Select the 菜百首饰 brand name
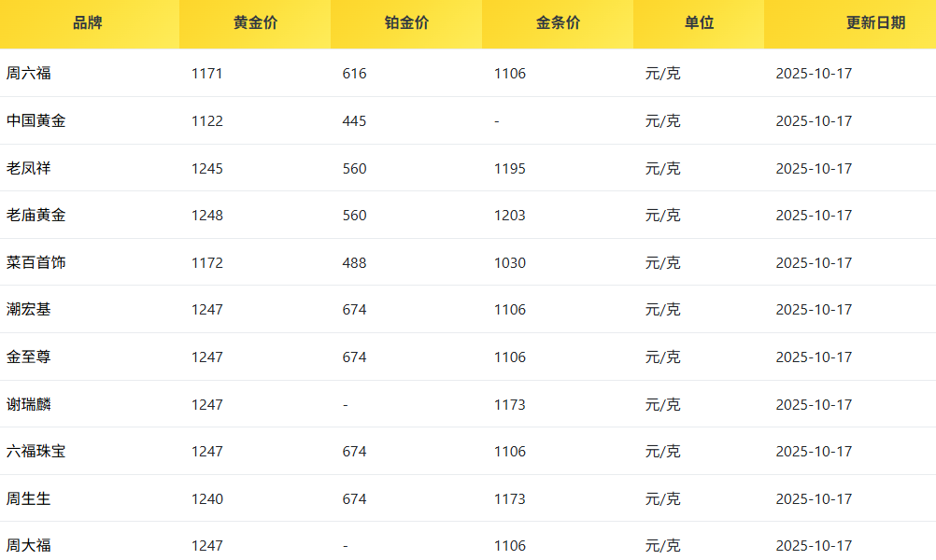The height and width of the screenshot is (560, 936). [x=36, y=263]
